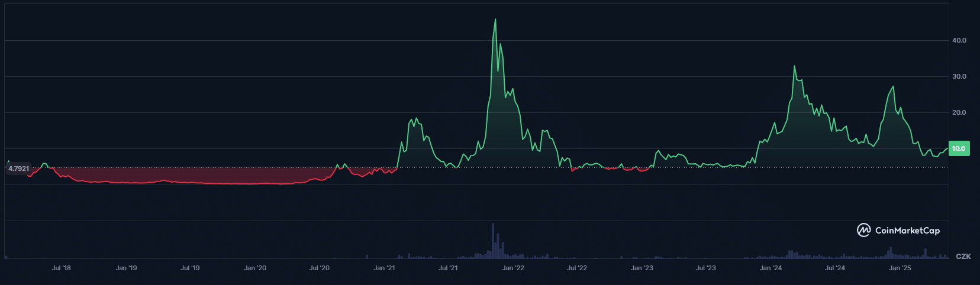Click the Jan '22 date label
The height and width of the screenshot is (285, 980).
(x=513, y=268)
